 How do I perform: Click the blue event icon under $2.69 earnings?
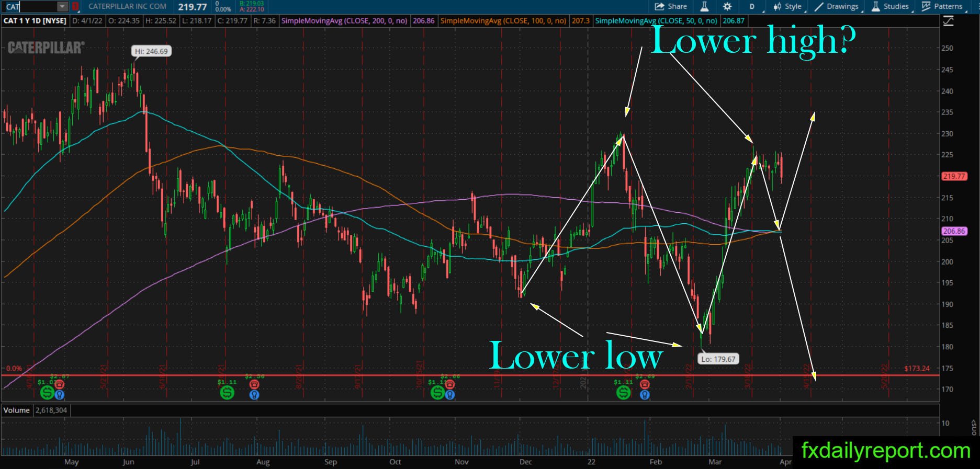(x=645, y=395)
